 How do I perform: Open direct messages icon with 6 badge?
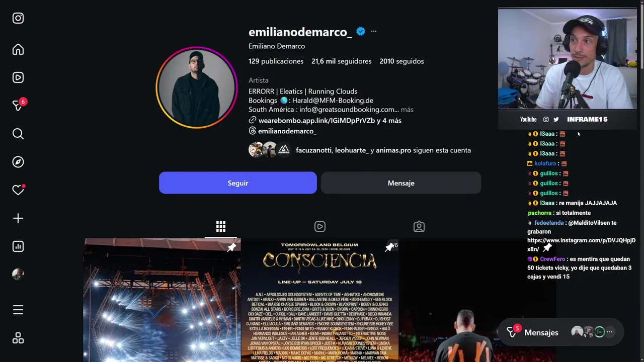(x=18, y=106)
